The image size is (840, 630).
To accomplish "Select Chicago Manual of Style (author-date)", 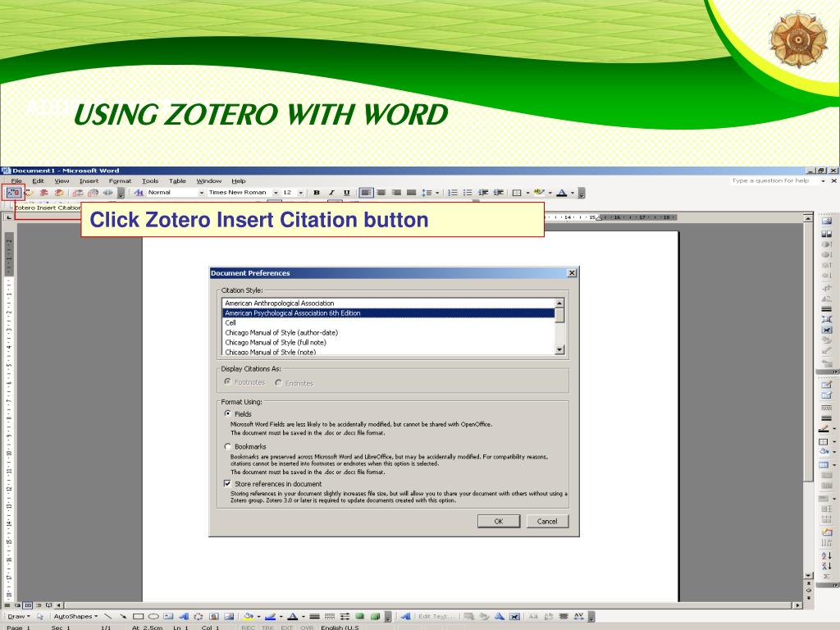I will [388, 332].
